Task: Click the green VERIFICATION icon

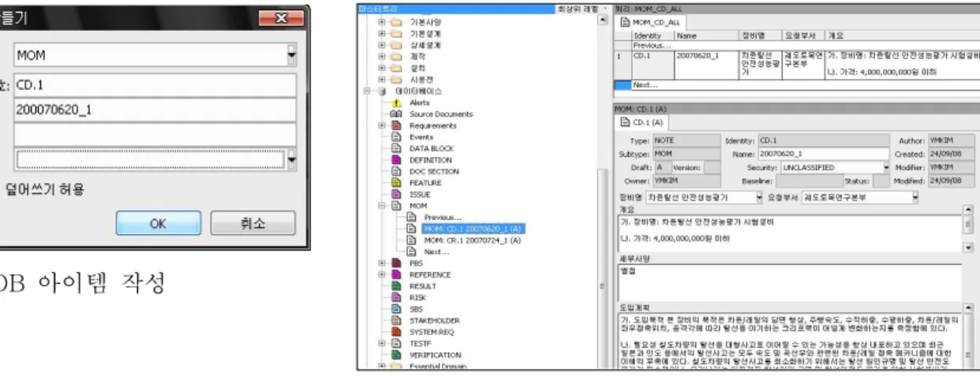Action: click(397, 355)
